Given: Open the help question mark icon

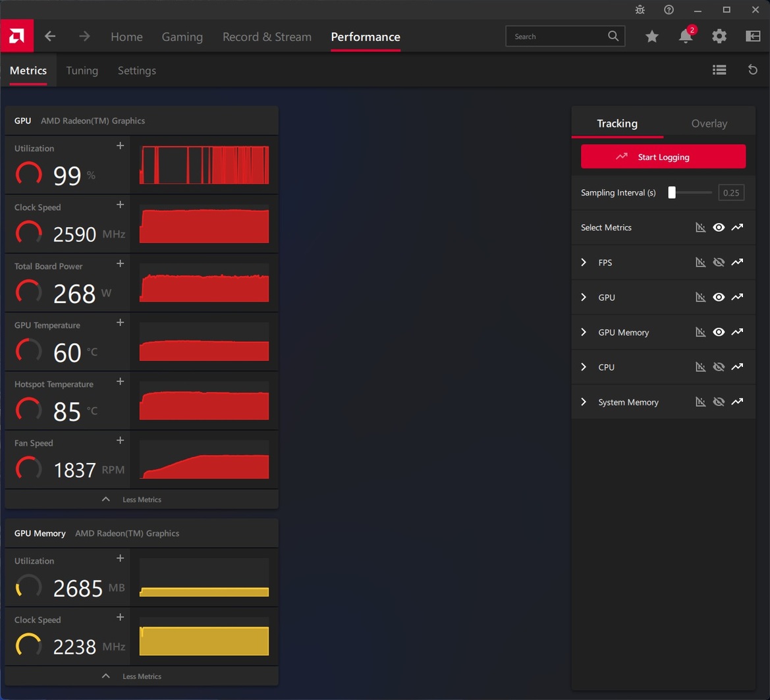Looking at the screenshot, I should coord(669,9).
